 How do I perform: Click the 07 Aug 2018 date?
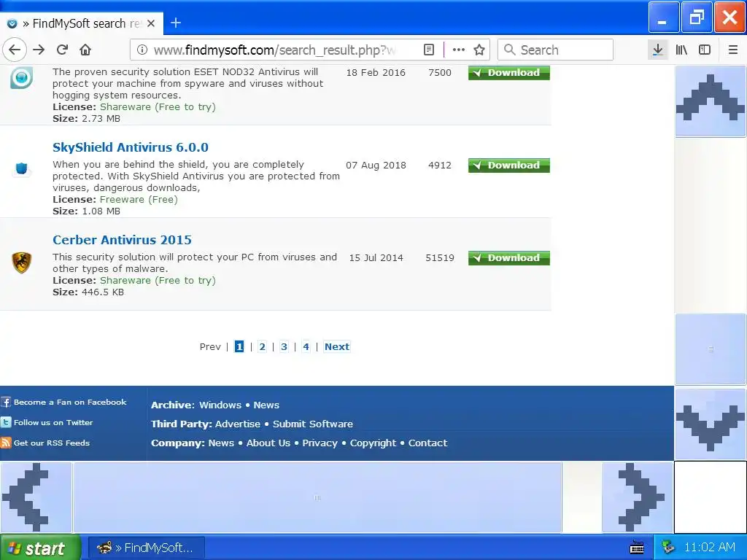pos(376,166)
